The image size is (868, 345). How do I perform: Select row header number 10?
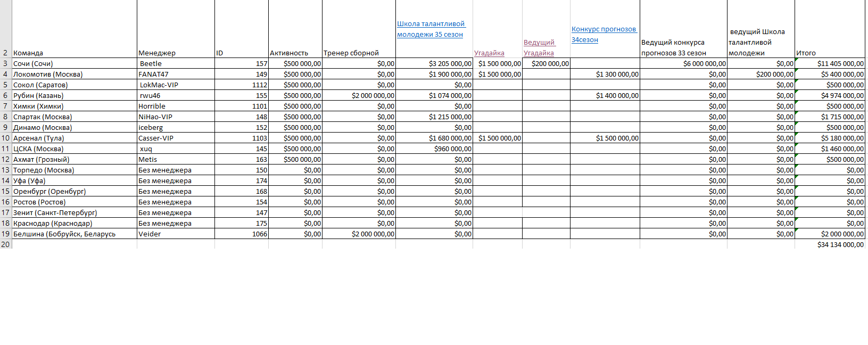click(5, 138)
